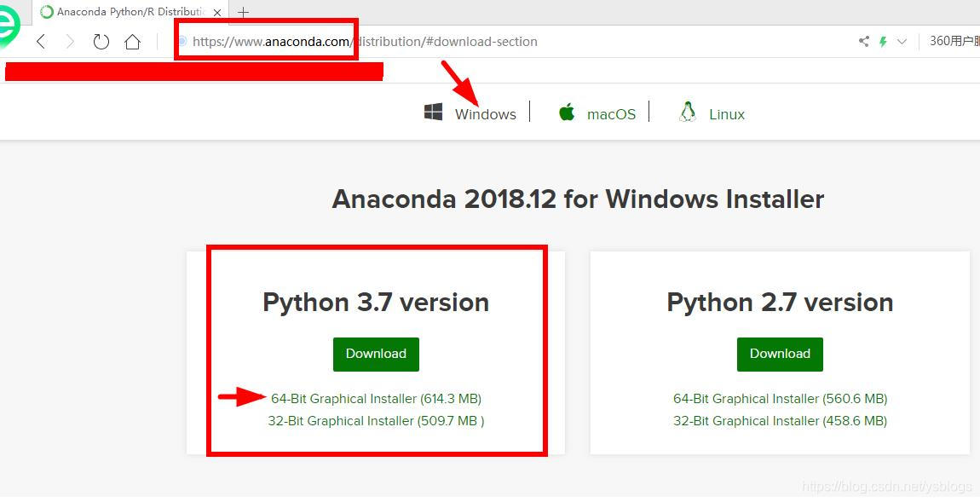Open a new tab with plus button
980x502 pixels.
(244, 12)
